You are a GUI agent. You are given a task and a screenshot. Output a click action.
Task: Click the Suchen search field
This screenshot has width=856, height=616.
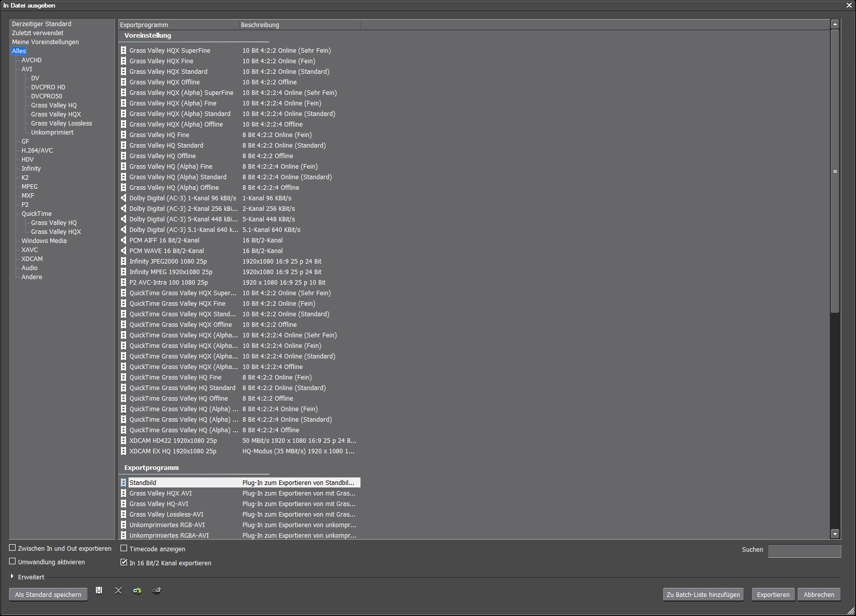(x=805, y=551)
